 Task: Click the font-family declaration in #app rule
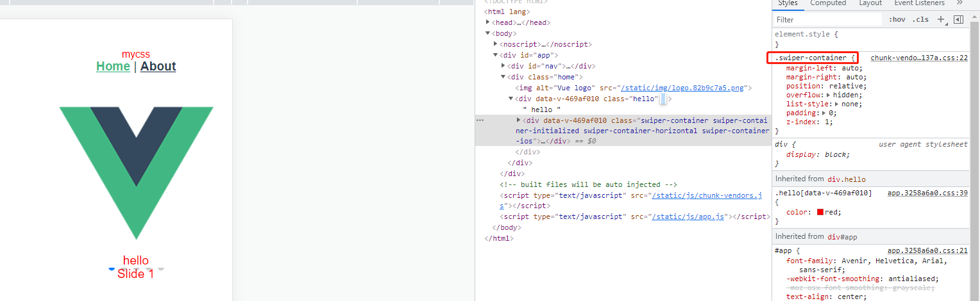coord(866,265)
